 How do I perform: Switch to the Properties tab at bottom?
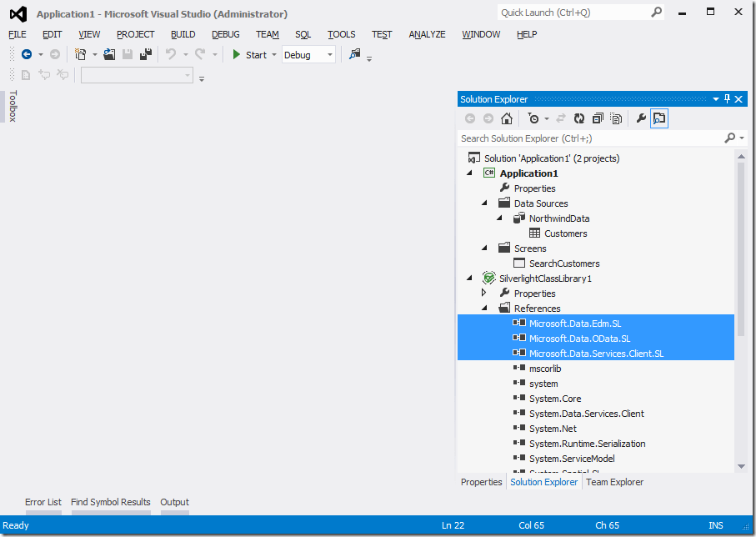click(481, 482)
